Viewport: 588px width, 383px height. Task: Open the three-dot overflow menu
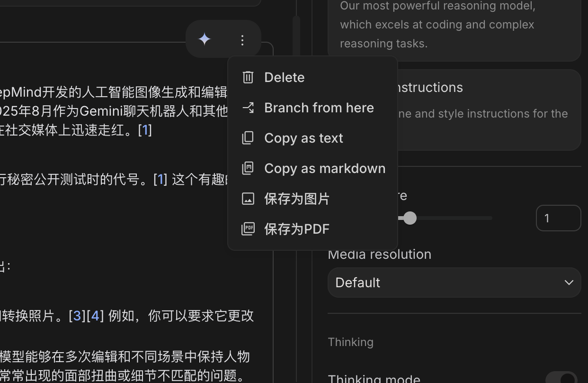click(242, 40)
